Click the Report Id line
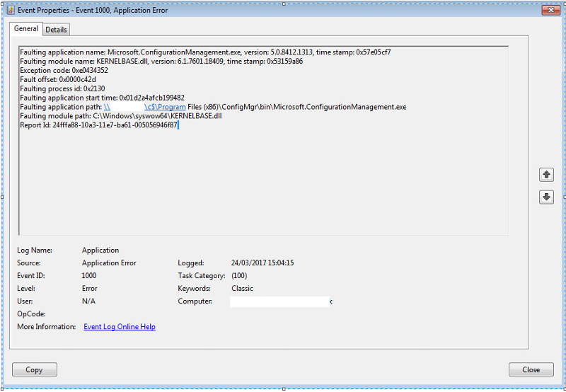Image resolution: width=566 pixels, height=392 pixels. pos(99,125)
